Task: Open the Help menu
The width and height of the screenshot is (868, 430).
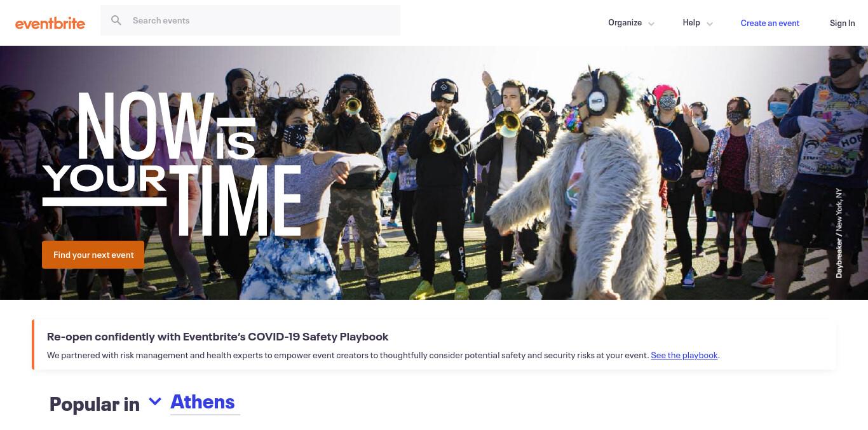Action: click(691, 22)
